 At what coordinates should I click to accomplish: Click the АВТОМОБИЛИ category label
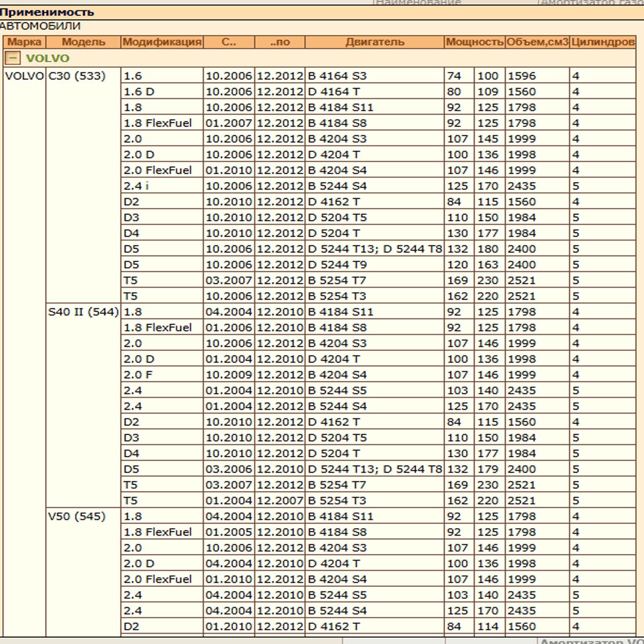pos(40,26)
